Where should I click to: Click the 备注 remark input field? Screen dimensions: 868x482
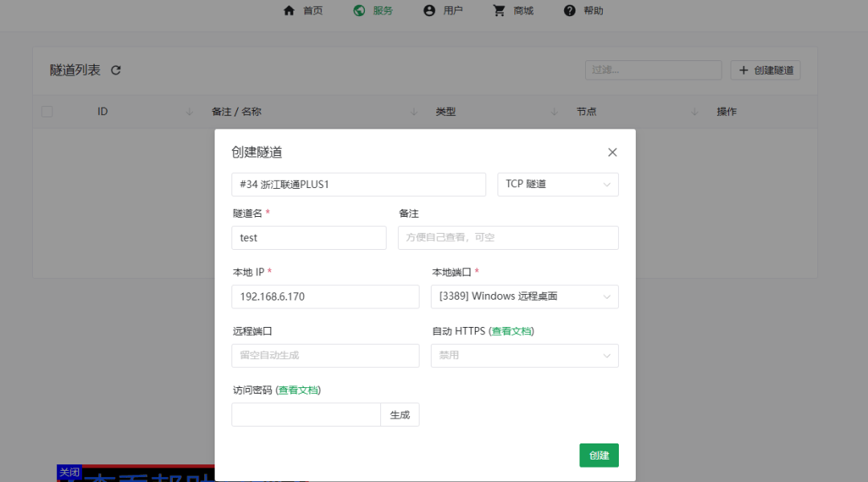coord(508,238)
